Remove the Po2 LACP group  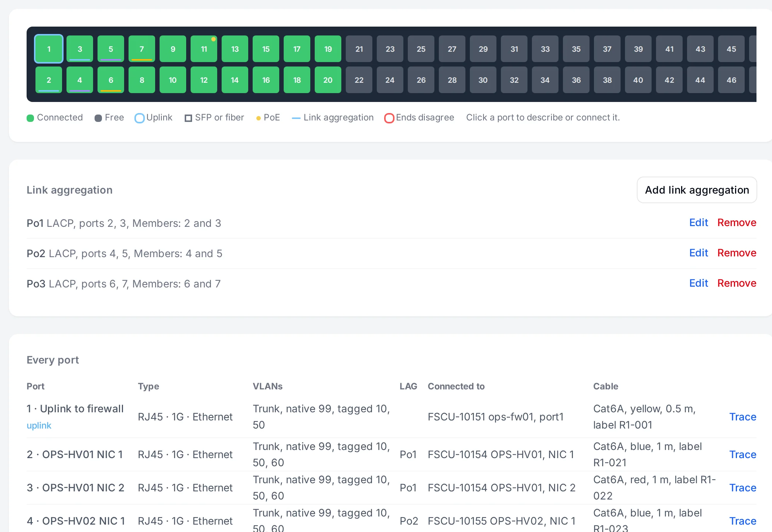[x=737, y=253]
